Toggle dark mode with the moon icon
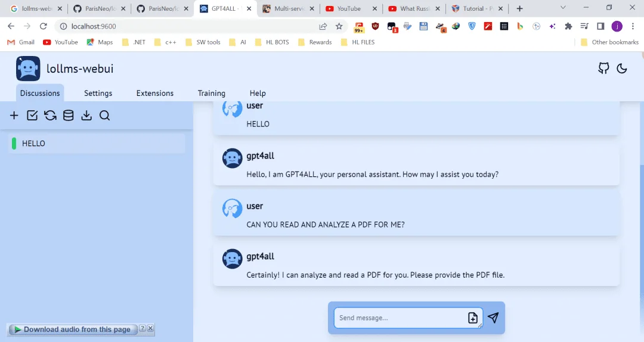The height and width of the screenshot is (342, 644). (622, 68)
